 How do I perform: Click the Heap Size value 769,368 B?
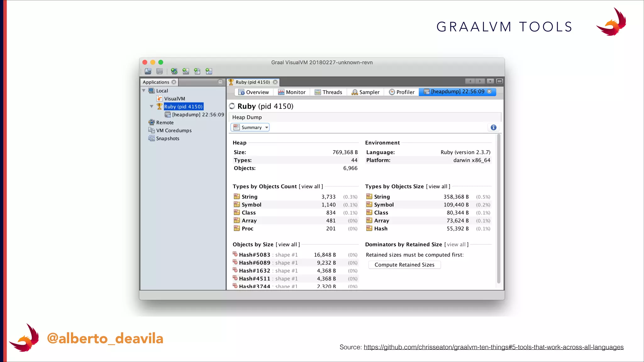click(x=345, y=152)
